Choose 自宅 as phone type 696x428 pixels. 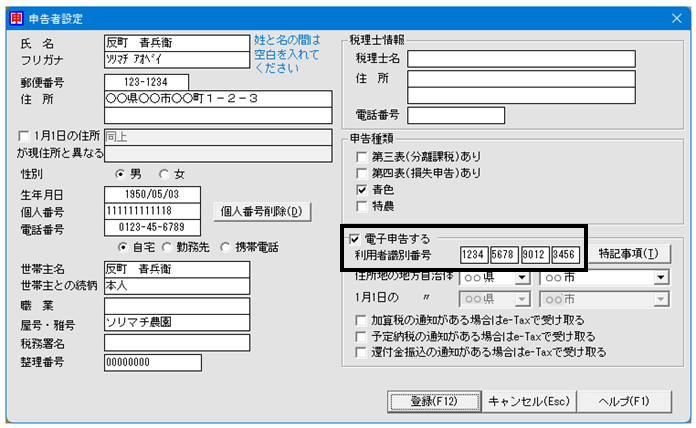click(123, 247)
